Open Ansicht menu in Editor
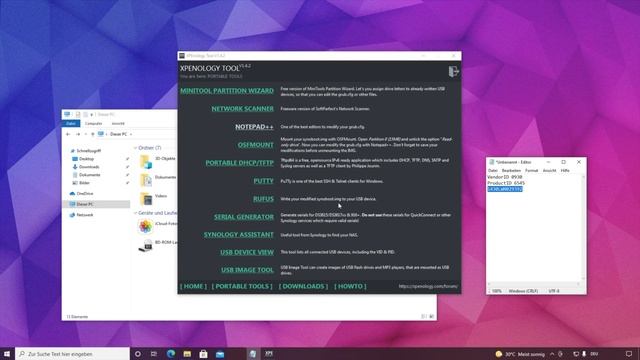The image size is (640, 360). 549,170
